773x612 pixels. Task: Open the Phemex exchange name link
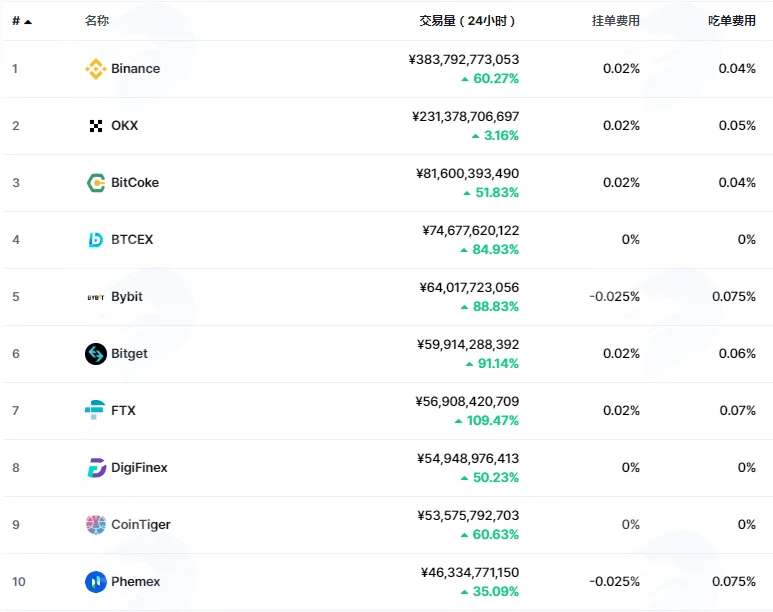[136, 582]
